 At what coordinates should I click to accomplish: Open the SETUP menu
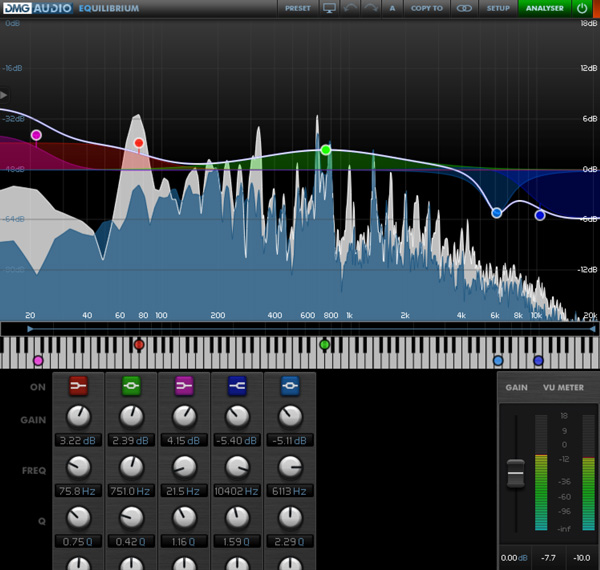point(498,8)
